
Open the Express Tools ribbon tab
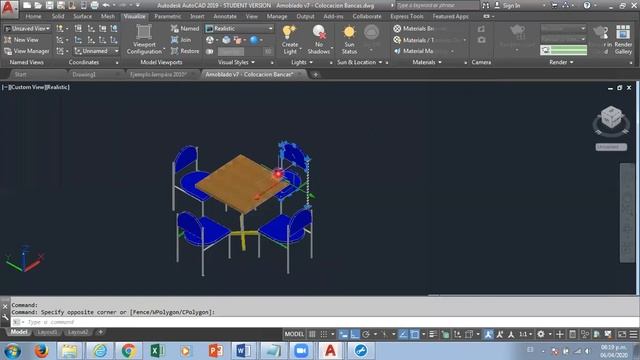407,16
